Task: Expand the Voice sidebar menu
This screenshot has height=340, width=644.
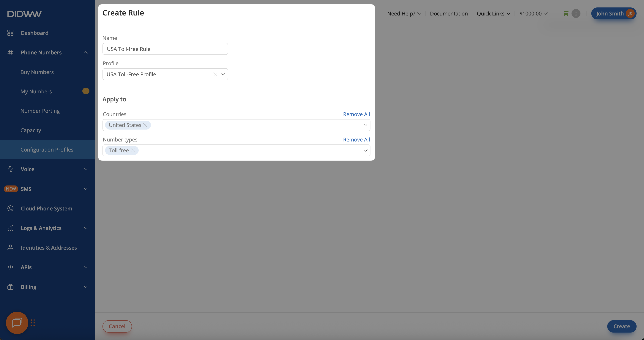Action: [86, 169]
